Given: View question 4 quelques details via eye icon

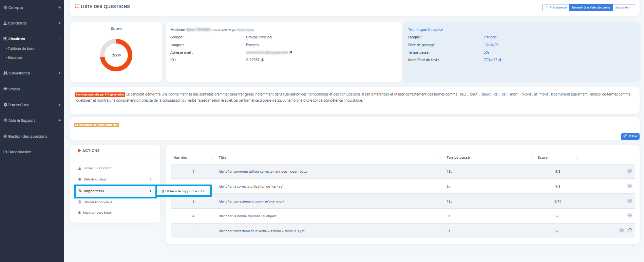Looking at the screenshot, I should [x=629, y=215].
